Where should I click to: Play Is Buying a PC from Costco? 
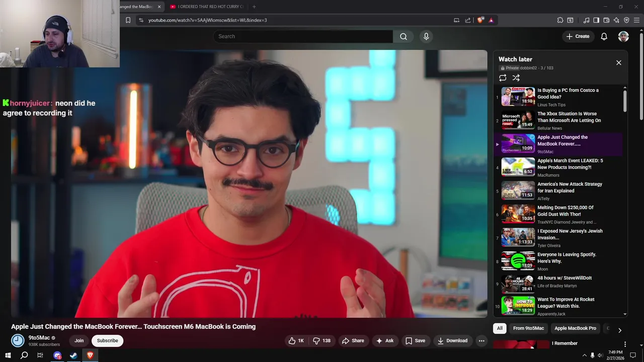click(558, 97)
